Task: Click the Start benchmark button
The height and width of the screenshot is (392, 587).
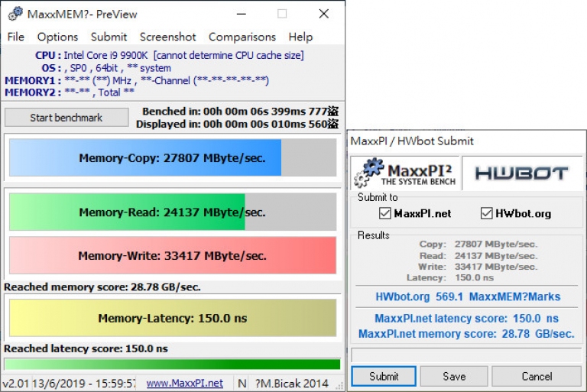Action: [66, 118]
